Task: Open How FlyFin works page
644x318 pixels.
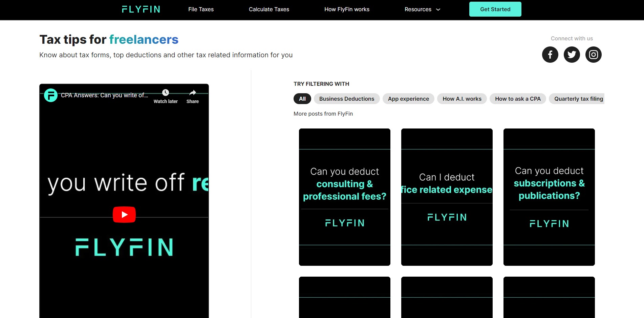Action: click(347, 9)
